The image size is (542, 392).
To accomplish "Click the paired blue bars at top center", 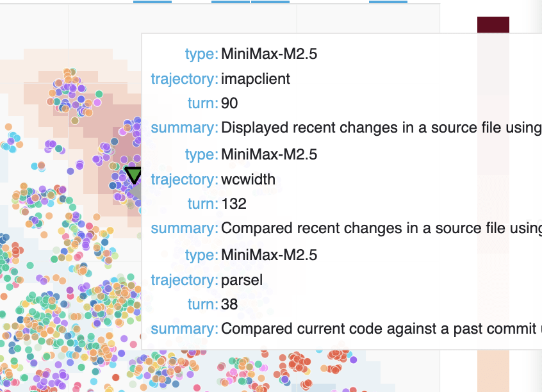I will coord(250,2).
